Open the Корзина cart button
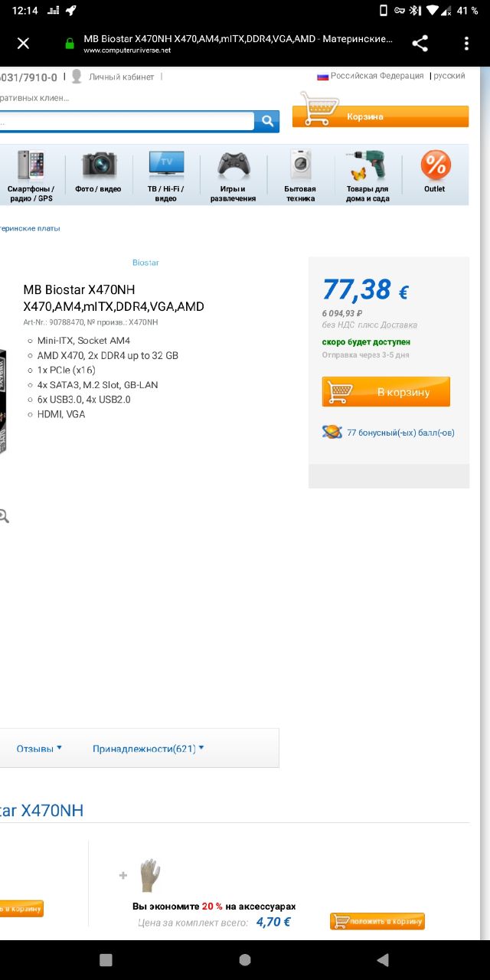490x980 pixels. (381, 116)
